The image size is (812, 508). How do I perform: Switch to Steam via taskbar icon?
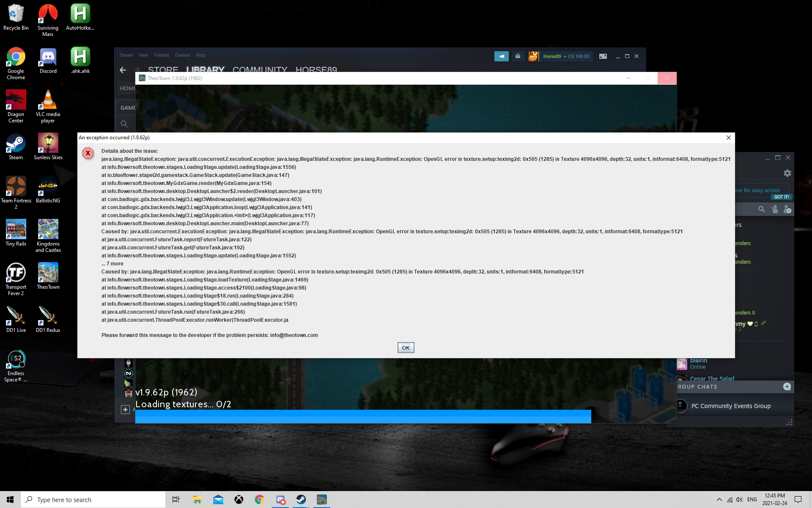coord(301,500)
